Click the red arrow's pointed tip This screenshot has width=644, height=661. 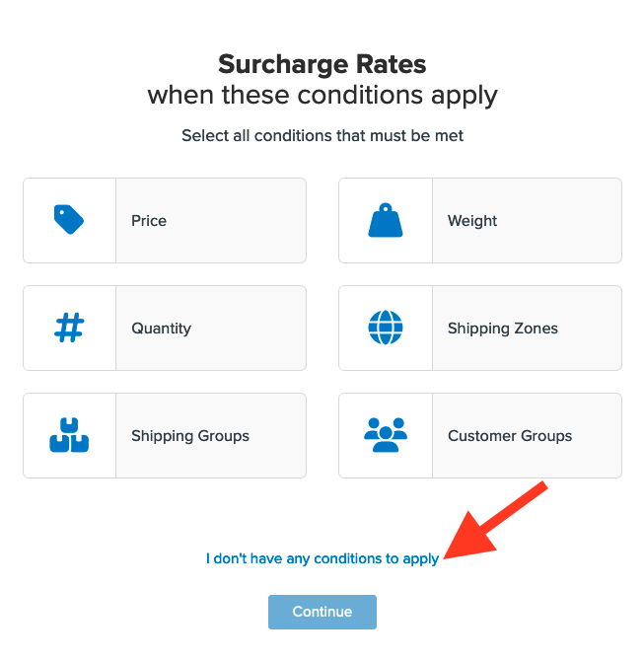pyautogui.click(x=448, y=557)
